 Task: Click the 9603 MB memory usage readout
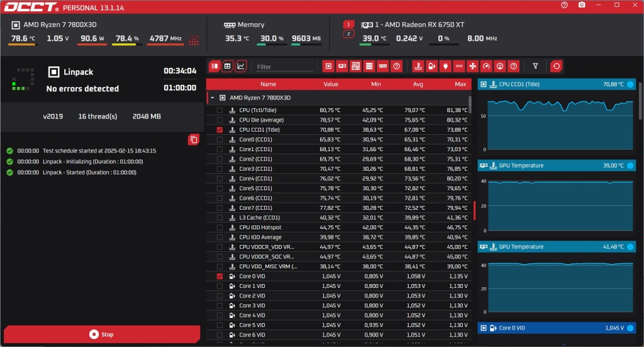306,38
